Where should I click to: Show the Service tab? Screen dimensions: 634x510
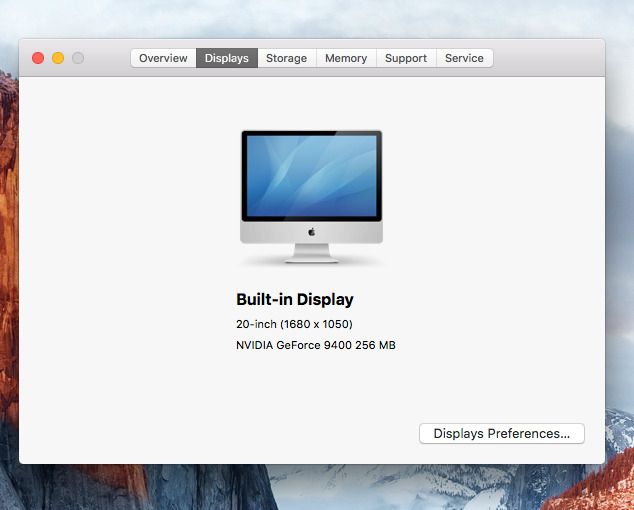(465, 58)
